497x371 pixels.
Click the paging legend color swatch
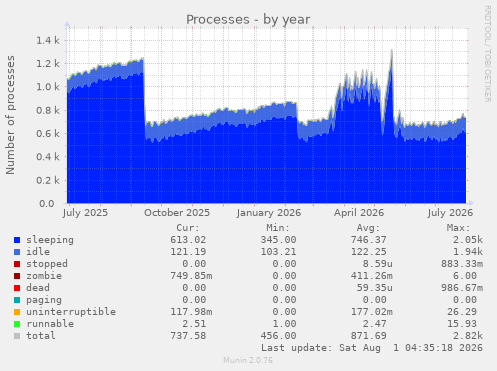[x=17, y=300]
